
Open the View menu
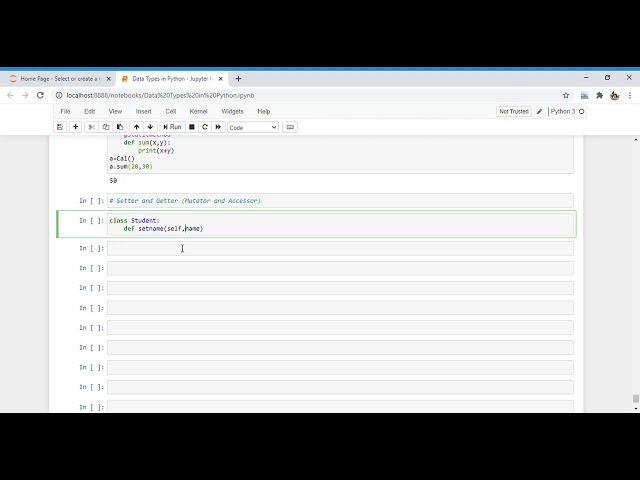[x=115, y=111]
